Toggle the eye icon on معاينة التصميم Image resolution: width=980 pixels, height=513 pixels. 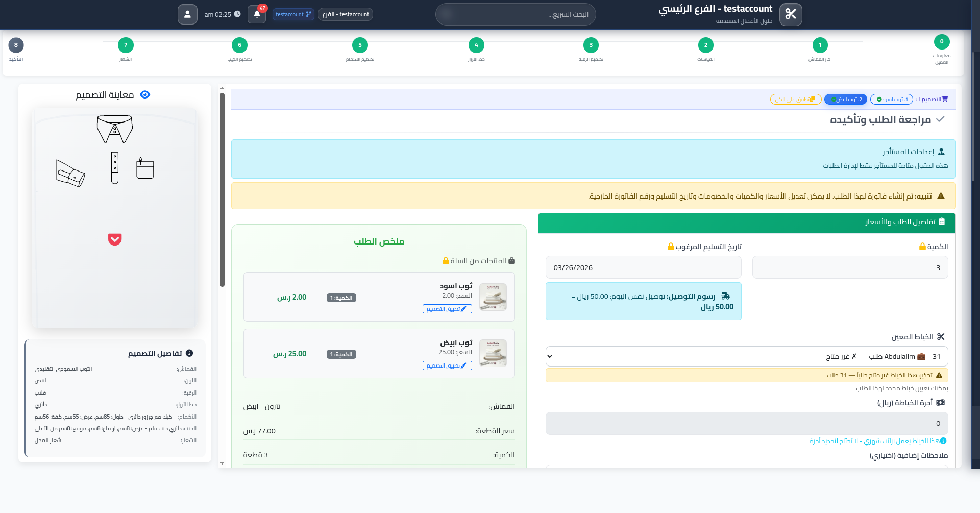click(x=145, y=94)
